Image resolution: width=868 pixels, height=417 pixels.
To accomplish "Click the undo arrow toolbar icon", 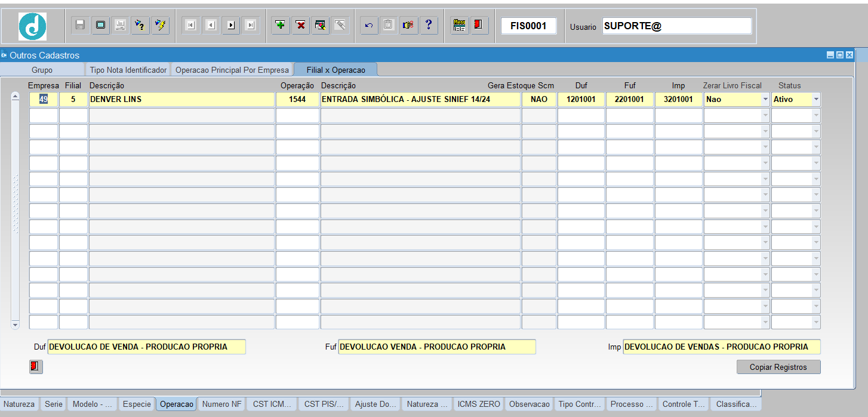I will pyautogui.click(x=369, y=25).
